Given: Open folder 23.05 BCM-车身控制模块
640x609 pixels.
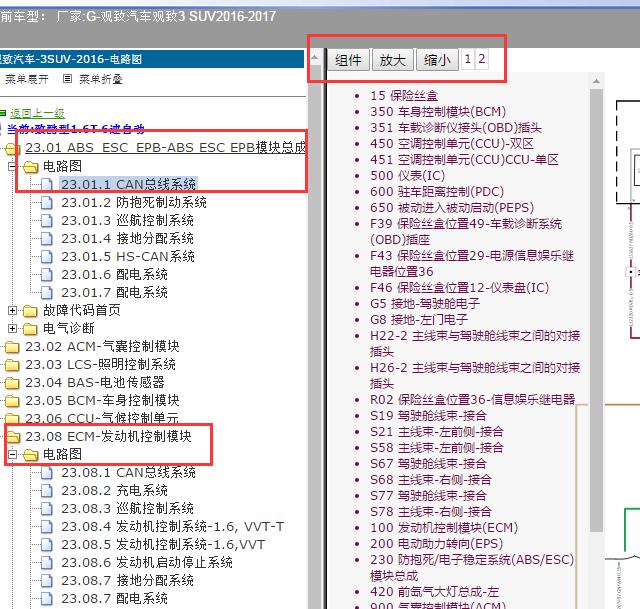Looking at the screenshot, I should (102, 400).
